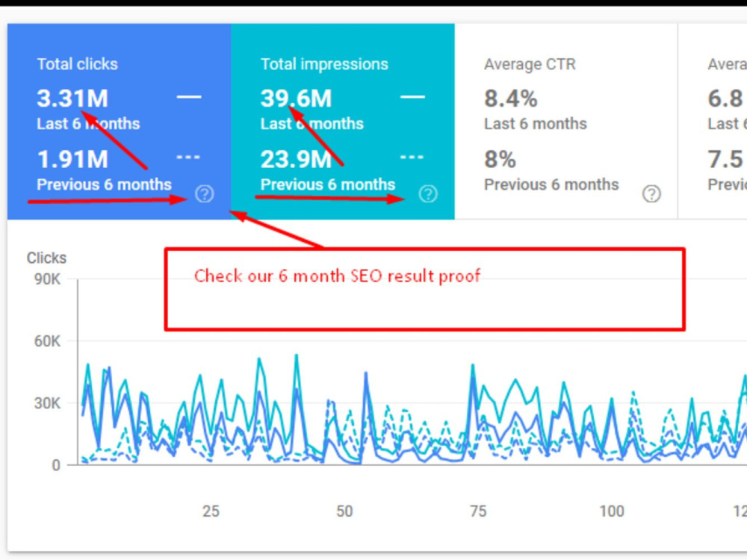This screenshot has width=747, height=560.
Task: Click the 30K y-axis label
Action: 47,404
